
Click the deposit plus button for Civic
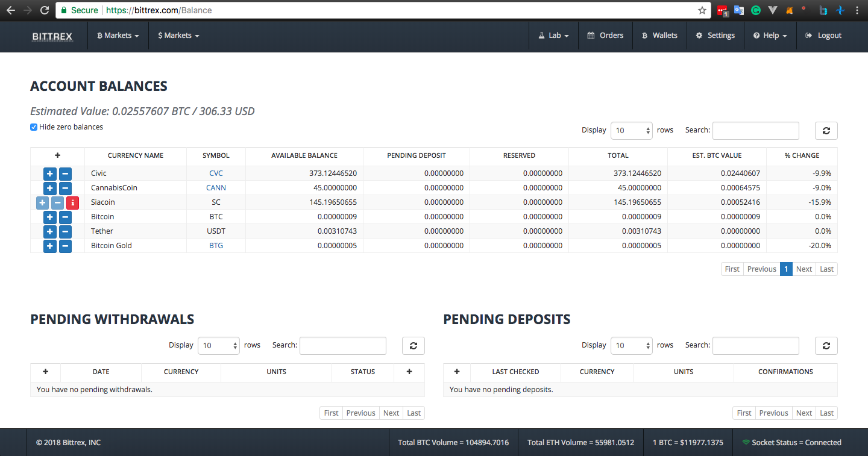coord(49,173)
